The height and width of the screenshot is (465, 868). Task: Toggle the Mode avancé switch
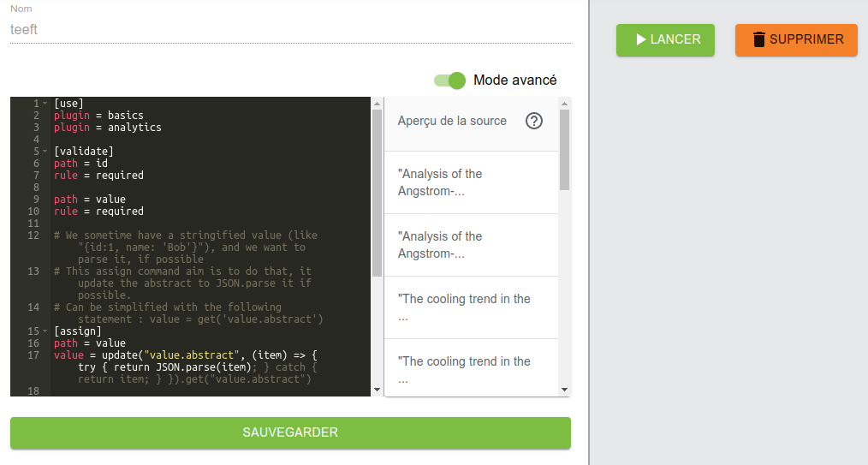[449, 80]
